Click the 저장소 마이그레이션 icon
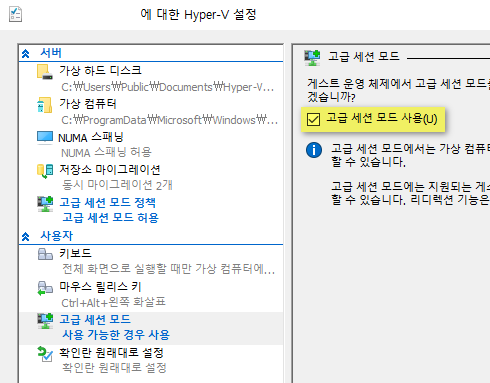The width and height of the screenshot is (490, 383). coord(45,171)
